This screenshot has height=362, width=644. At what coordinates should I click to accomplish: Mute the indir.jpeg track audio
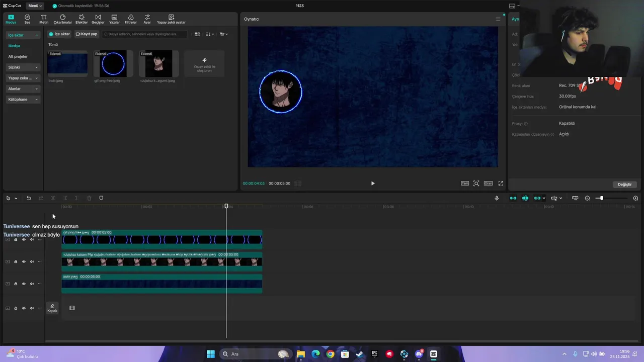point(32,284)
